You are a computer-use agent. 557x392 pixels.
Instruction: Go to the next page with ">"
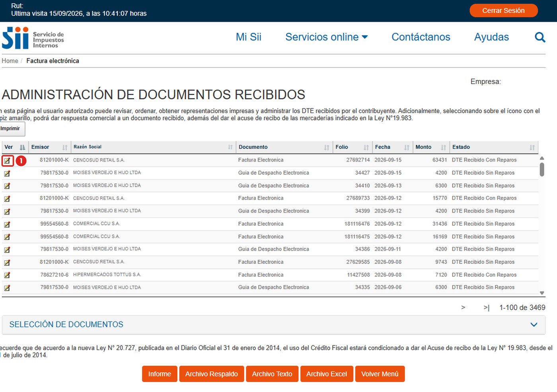[x=463, y=308]
